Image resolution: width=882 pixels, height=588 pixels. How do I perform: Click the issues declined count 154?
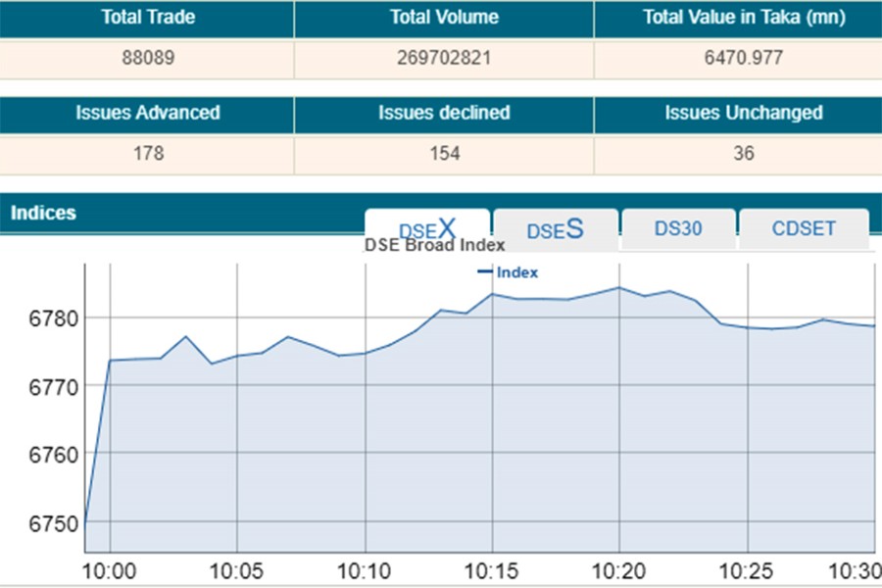click(x=444, y=154)
